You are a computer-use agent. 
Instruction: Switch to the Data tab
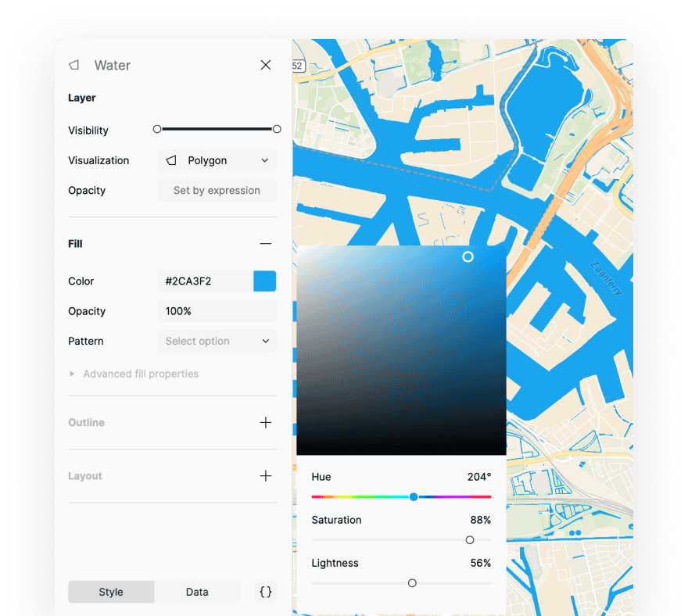point(197,592)
